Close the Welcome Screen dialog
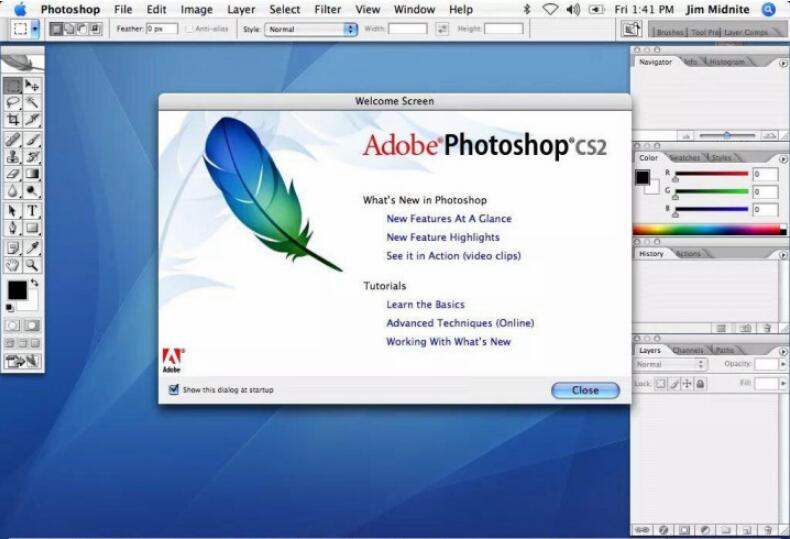The width and height of the screenshot is (790, 539). click(x=585, y=390)
